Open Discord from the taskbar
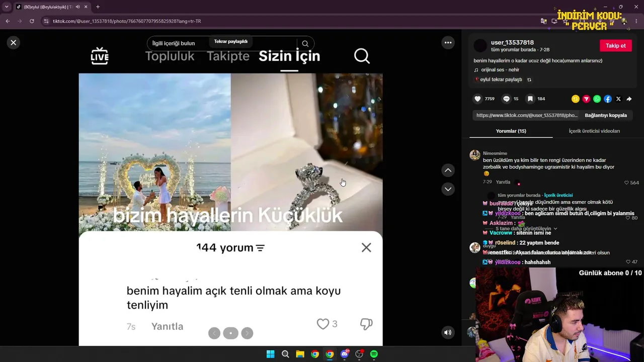 [x=345, y=354]
